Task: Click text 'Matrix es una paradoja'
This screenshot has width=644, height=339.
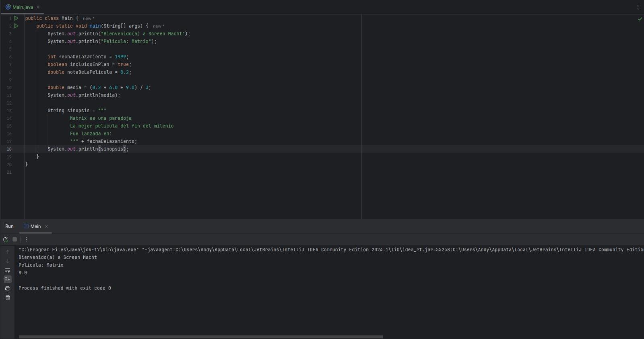Action: [x=101, y=118]
